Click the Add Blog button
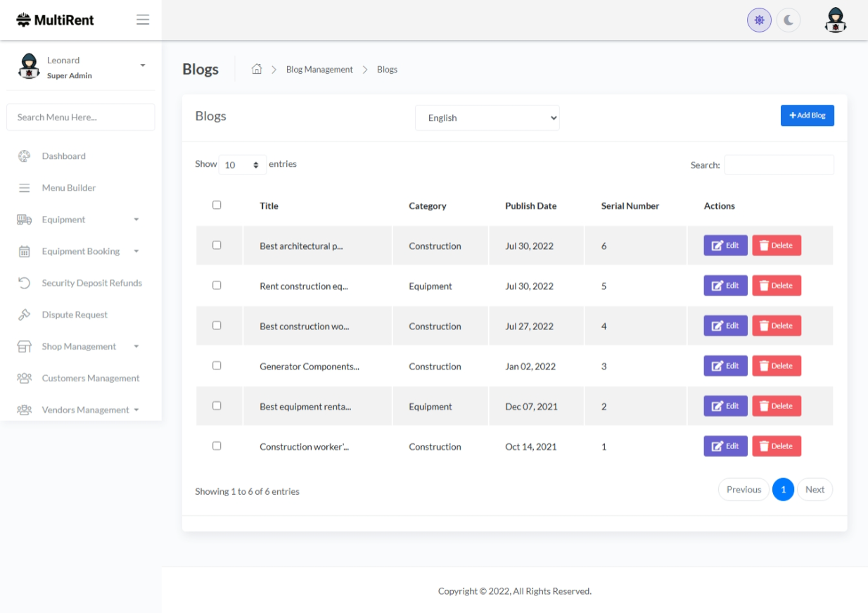Screen dimensions: 868x613 pos(807,115)
